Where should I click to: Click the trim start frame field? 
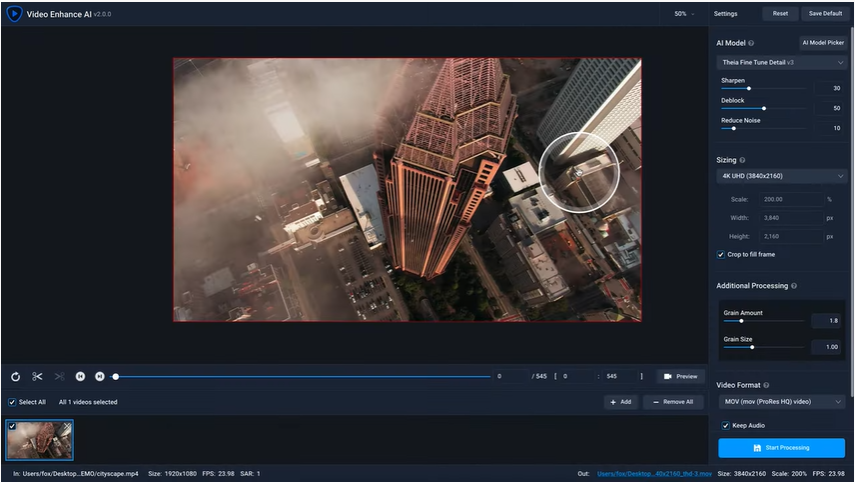(x=577, y=376)
